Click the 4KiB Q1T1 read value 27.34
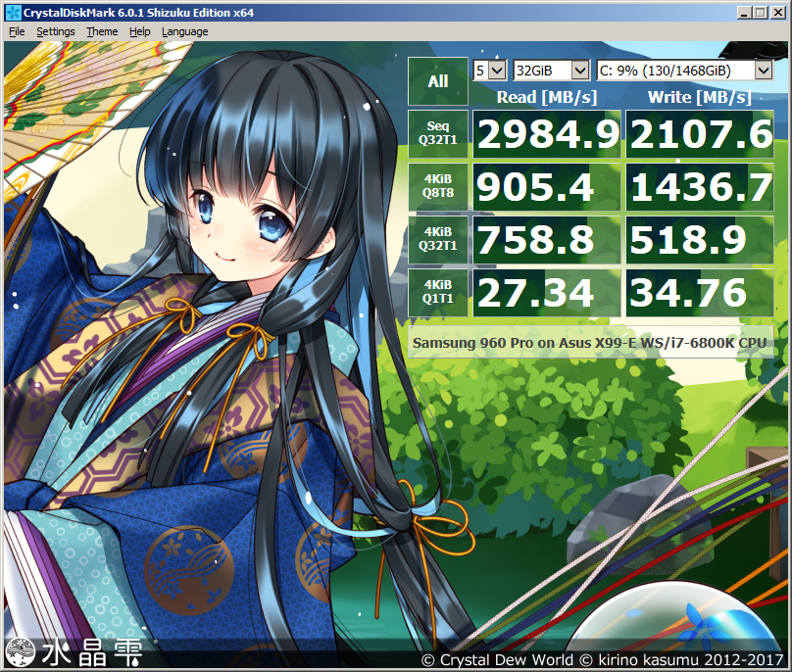792x672 pixels. [547, 293]
